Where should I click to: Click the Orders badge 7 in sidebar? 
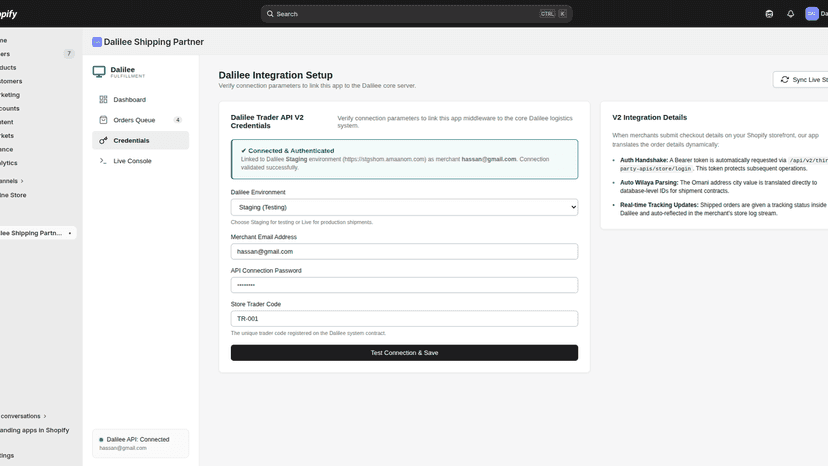point(69,53)
